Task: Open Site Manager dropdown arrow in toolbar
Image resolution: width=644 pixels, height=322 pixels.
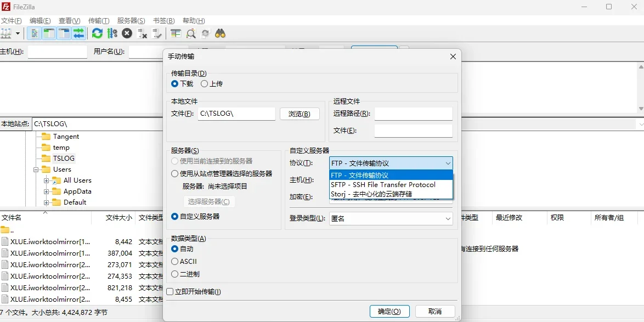Action: 18,33
